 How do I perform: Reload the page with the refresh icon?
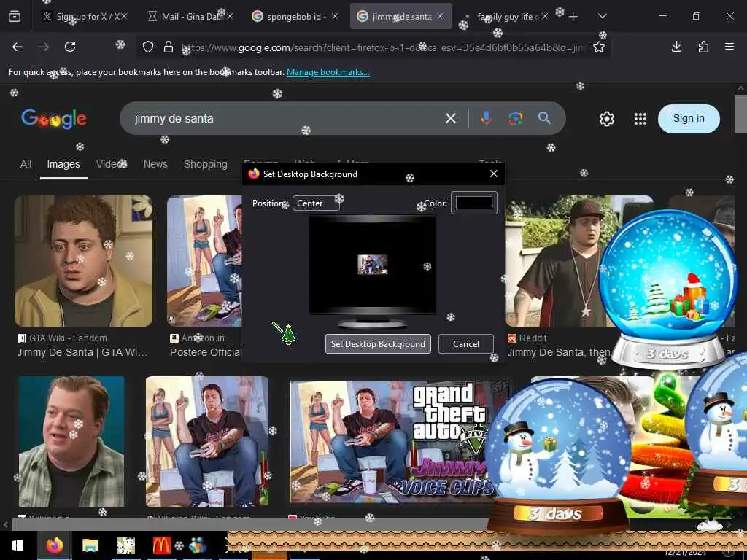70,47
